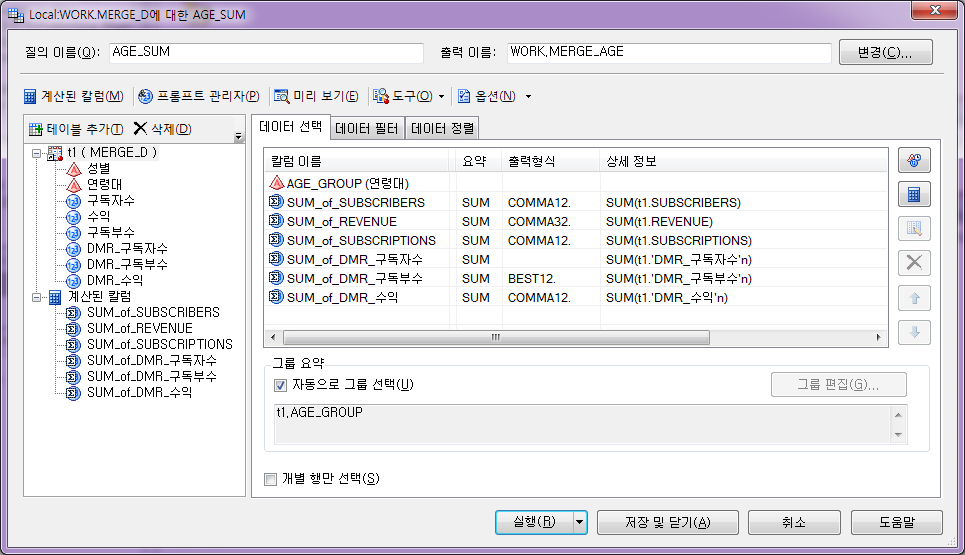Screen dimensions: 965x555
Task: Select DMR_구독자수 in the tree
Action: (x=127, y=249)
